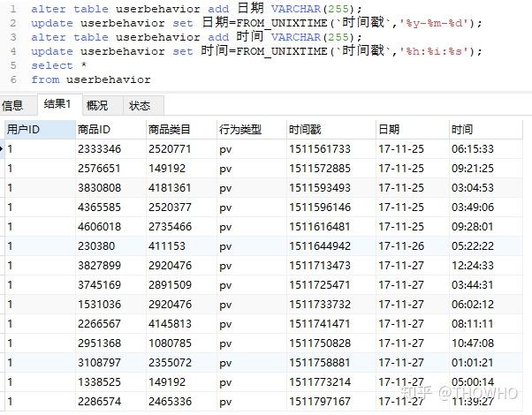Viewport: 532px width, 415px height.
Task: Sort by the 商品ID column header
Action: pyautogui.click(x=95, y=130)
